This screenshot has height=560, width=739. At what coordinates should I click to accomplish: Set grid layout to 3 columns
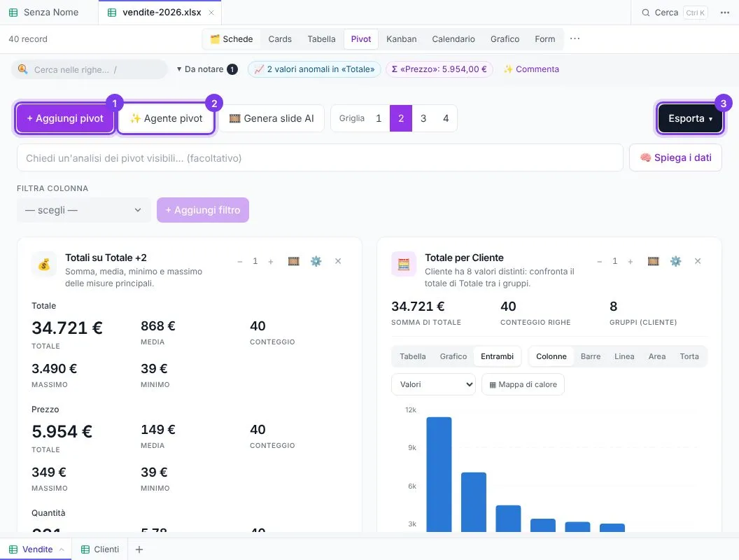pyautogui.click(x=423, y=118)
